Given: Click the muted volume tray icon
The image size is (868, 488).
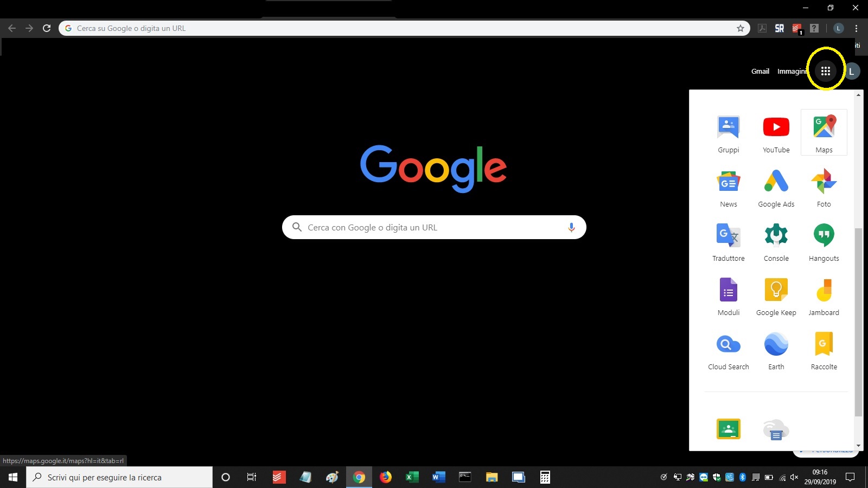Looking at the screenshot, I should click(794, 477).
